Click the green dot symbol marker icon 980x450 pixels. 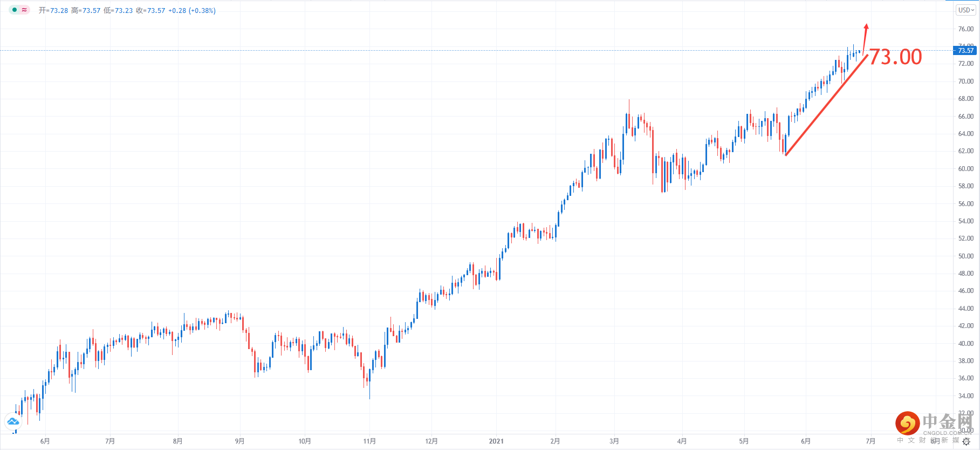15,10
